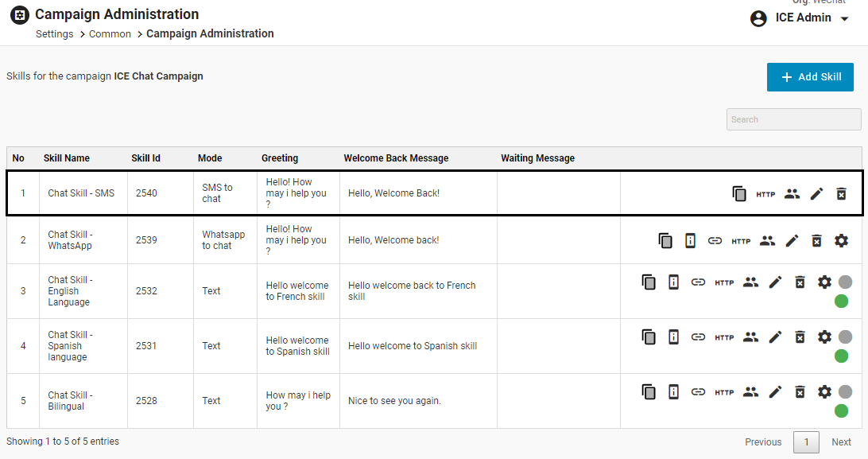
Task: Open agents icon for Chat Skill - WhatsApp
Action: point(767,240)
